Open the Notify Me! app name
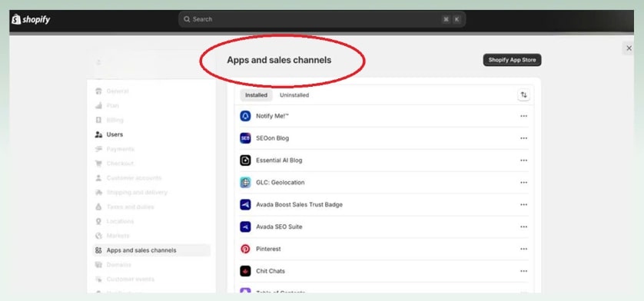 (272, 116)
